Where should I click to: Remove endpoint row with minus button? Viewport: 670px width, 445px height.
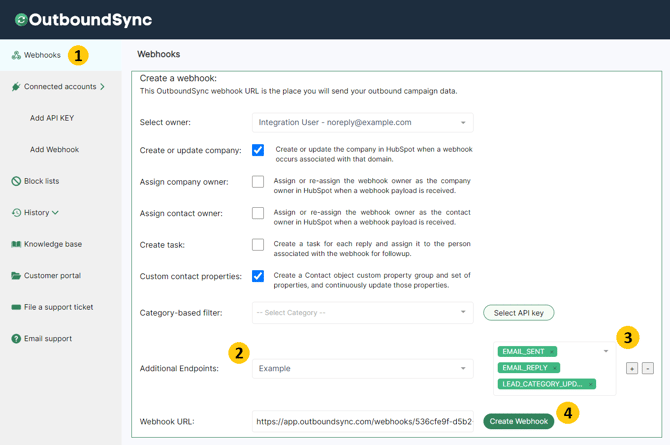[648, 368]
